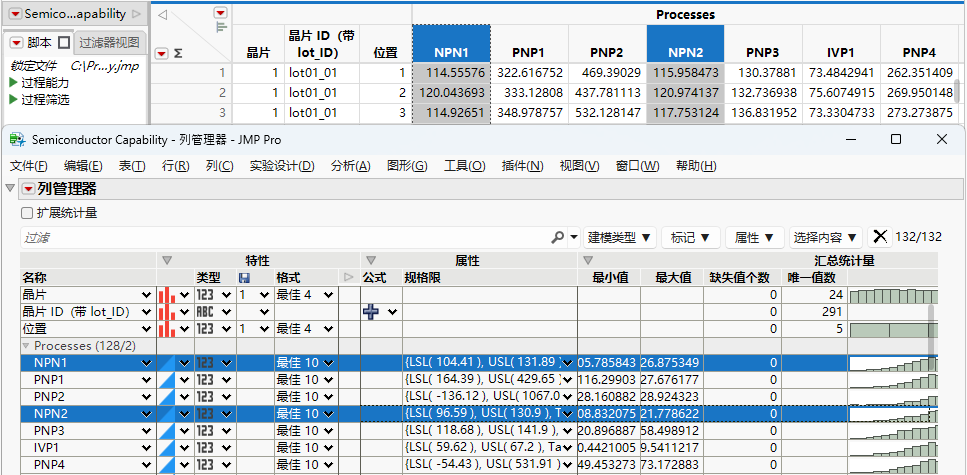Run the 过程能力 script green arrow
Viewport: 967px width, 475px height.
click(x=14, y=83)
